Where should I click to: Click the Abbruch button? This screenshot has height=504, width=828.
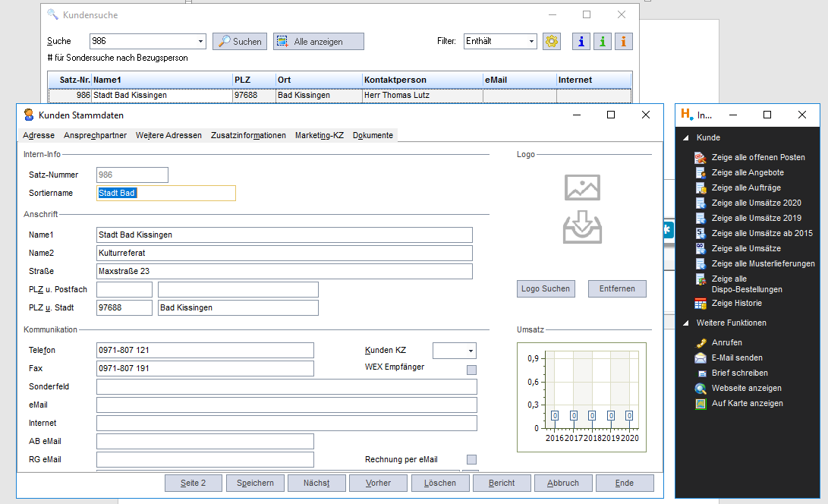click(x=563, y=483)
